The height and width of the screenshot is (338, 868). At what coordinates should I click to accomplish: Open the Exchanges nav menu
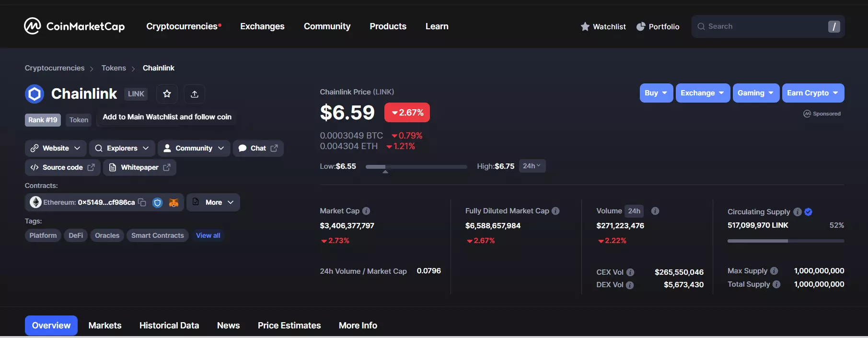(x=262, y=26)
